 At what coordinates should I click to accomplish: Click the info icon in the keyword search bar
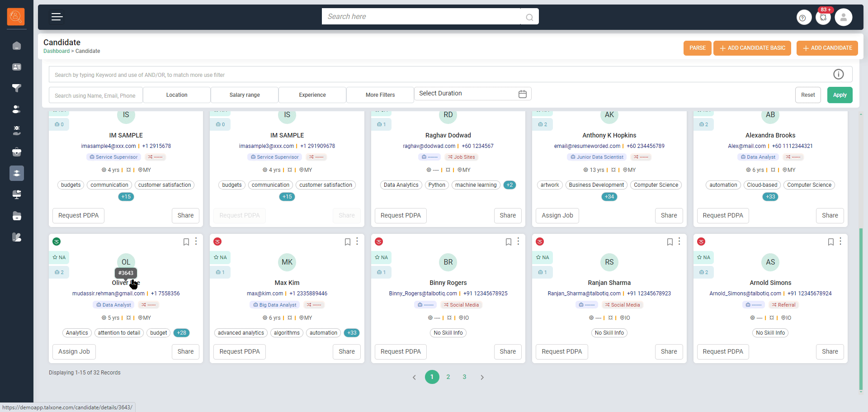pos(838,74)
